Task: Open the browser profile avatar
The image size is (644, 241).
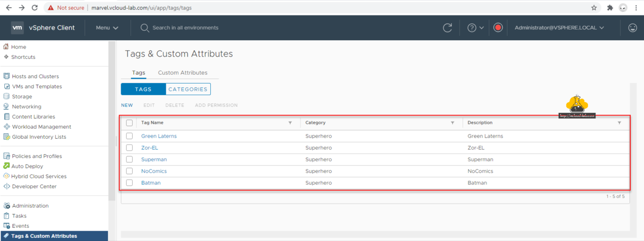Action: [623, 7]
